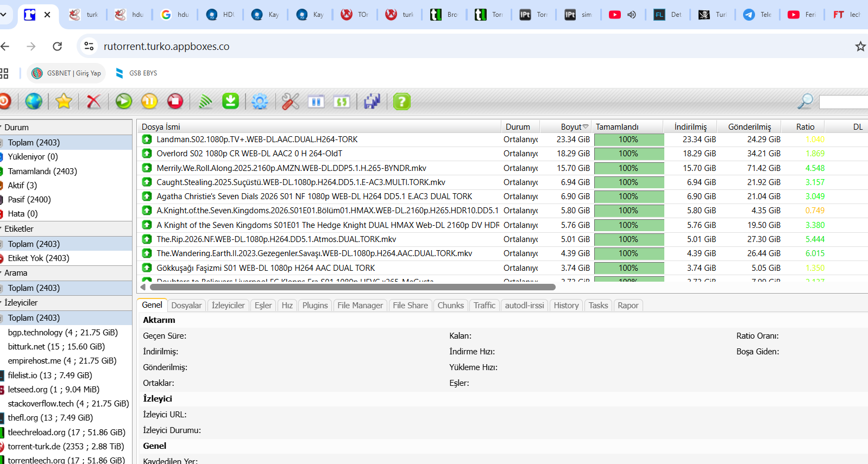Open Settings with the blue gear icon

[x=260, y=101]
